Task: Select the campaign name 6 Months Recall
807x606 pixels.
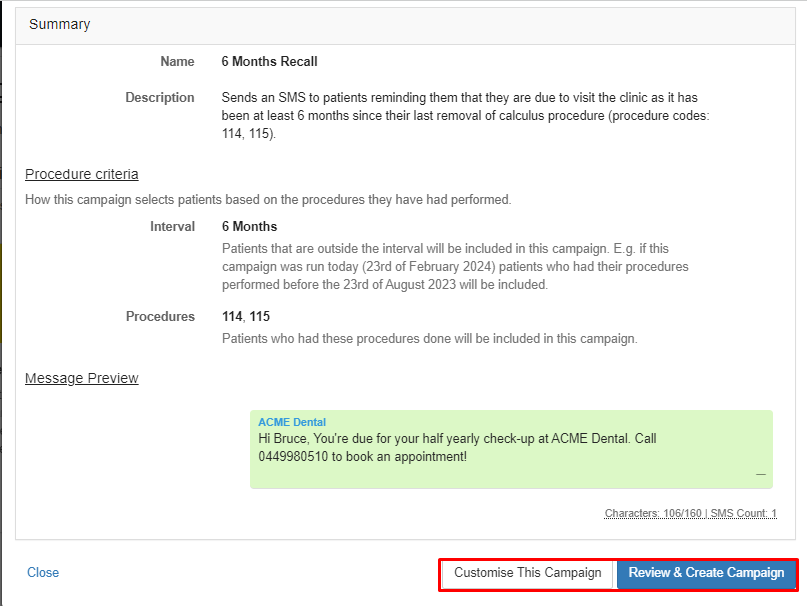Action: click(x=269, y=61)
